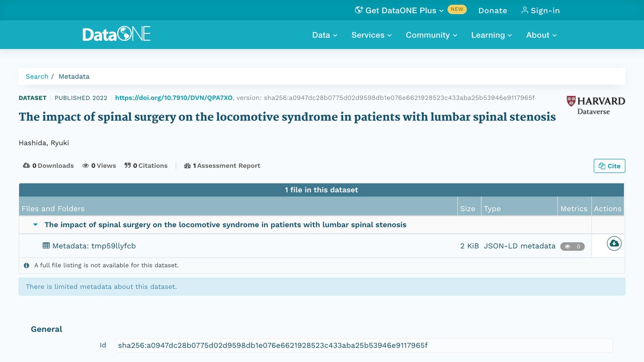This screenshot has width=644, height=362.
Task: Open the Services dropdown menu
Action: (371, 35)
